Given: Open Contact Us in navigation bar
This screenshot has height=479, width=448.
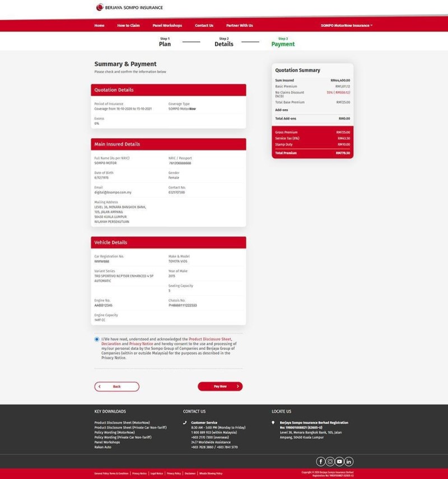Looking at the screenshot, I should 204,25.
